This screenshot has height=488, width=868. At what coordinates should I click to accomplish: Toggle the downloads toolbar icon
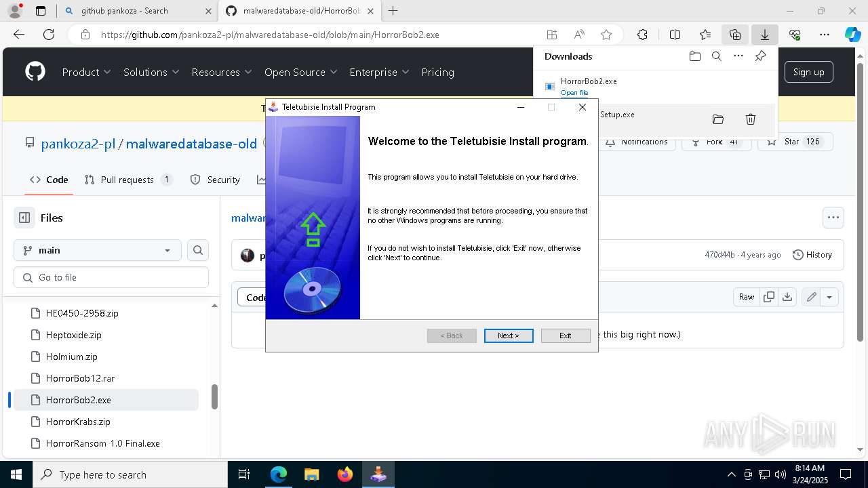764,35
